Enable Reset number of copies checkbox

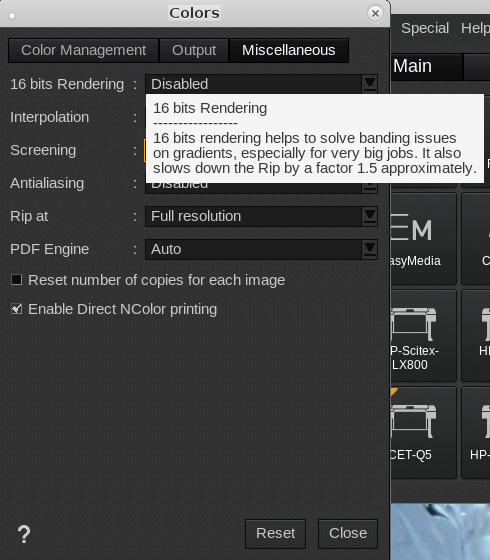[16, 280]
